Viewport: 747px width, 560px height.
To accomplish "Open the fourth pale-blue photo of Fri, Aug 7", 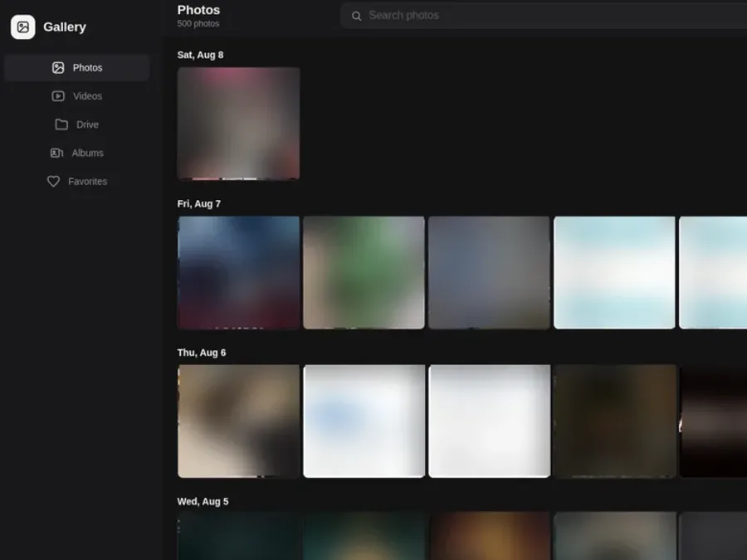I will pos(614,272).
